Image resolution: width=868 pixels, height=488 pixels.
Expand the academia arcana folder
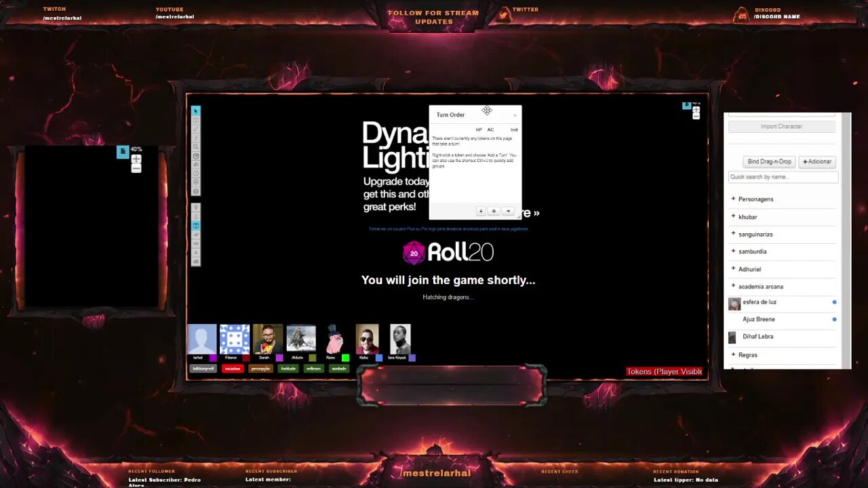(733, 286)
